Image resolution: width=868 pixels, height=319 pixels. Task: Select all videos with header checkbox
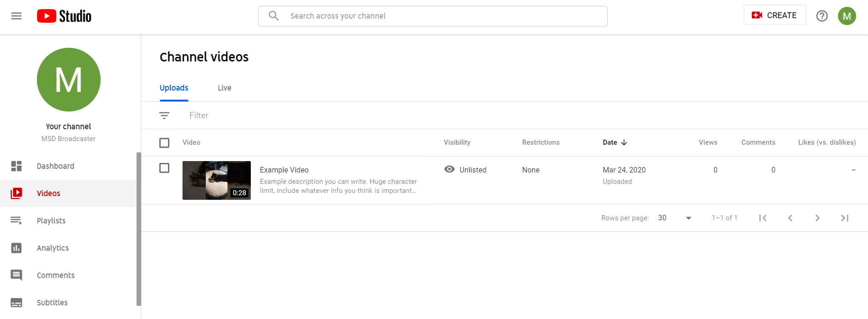pyautogui.click(x=164, y=143)
